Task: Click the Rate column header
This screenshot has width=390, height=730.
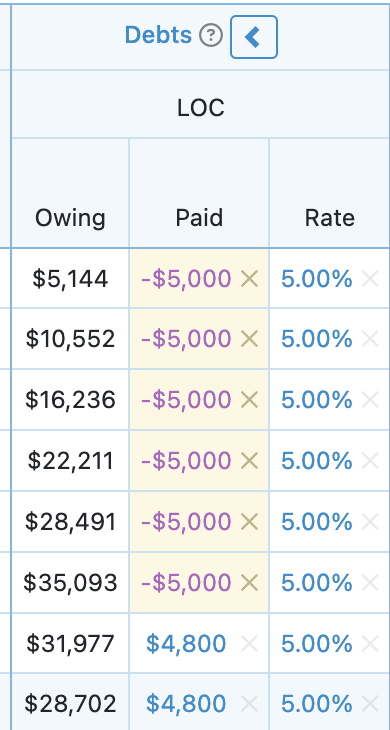Action: pyautogui.click(x=329, y=218)
